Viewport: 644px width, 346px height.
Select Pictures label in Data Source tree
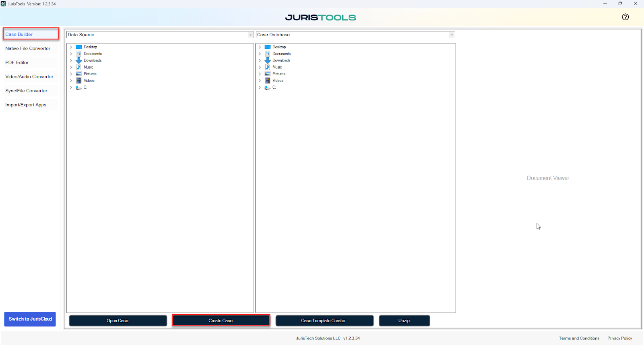tap(90, 74)
